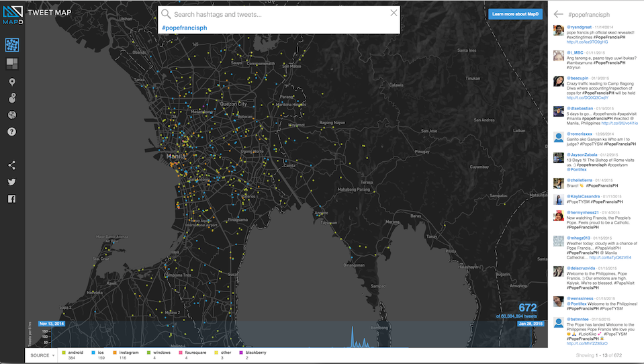The width and height of the screenshot is (644, 364).
Task: Switch to the treemap view icon
Action: click(12, 64)
